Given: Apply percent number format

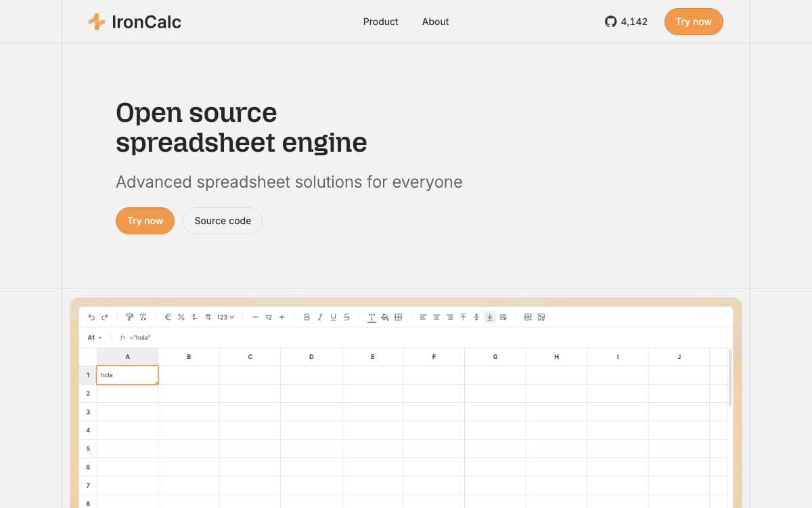Looking at the screenshot, I should 181,317.
